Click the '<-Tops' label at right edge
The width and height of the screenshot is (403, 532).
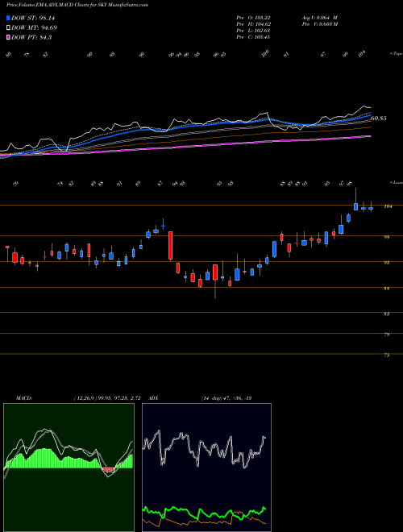(396, 54)
